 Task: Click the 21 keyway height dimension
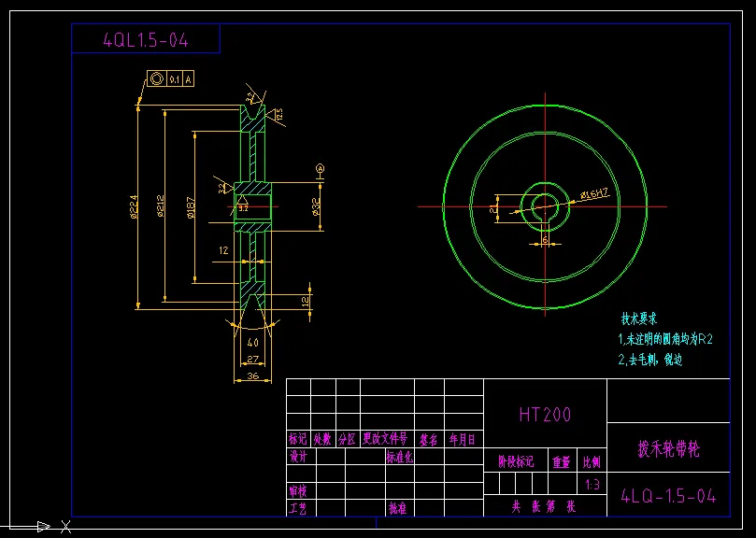pyautogui.click(x=493, y=208)
